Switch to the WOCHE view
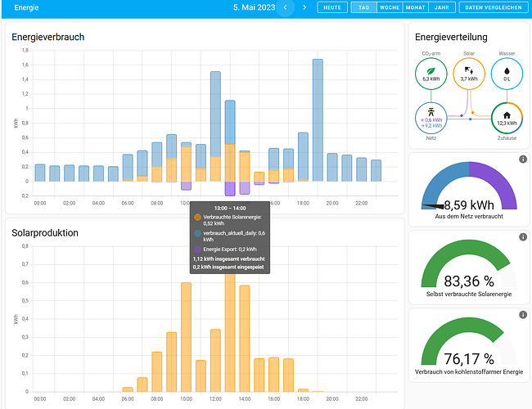The width and height of the screenshot is (532, 409). pyautogui.click(x=390, y=7)
